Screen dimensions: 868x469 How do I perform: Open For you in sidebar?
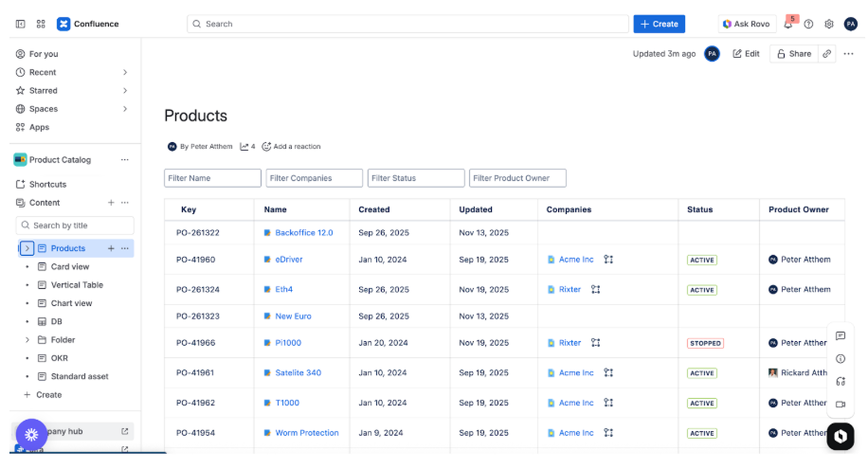point(44,54)
